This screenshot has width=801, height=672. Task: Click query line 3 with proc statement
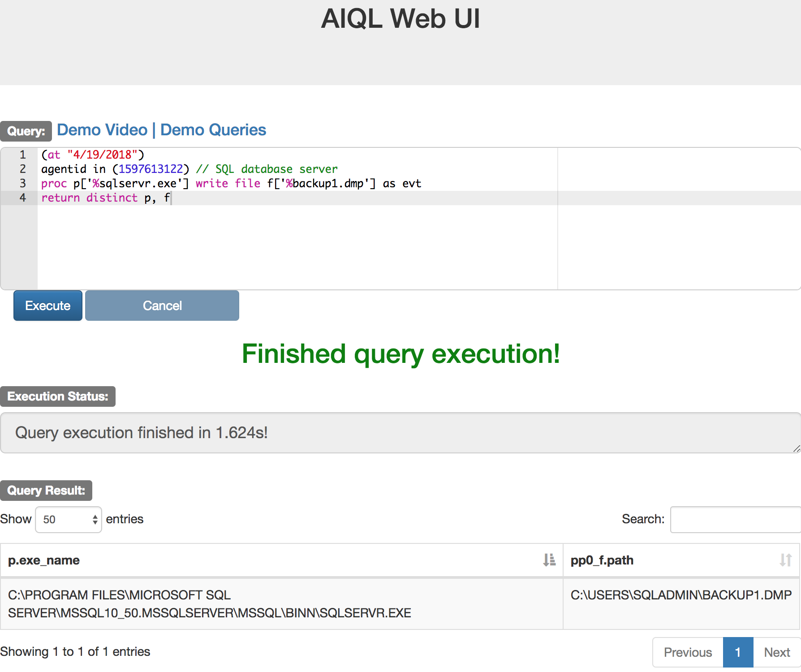coord(231,184)
